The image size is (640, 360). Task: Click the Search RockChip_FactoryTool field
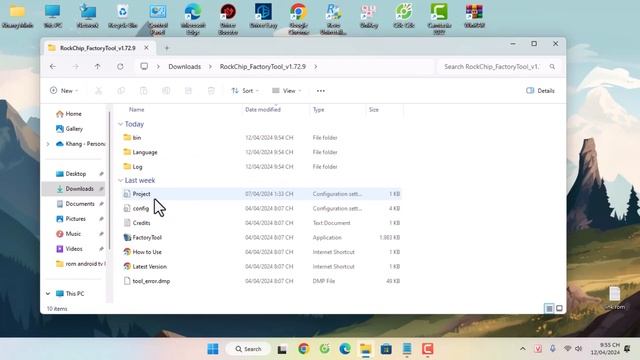[498, 67]
